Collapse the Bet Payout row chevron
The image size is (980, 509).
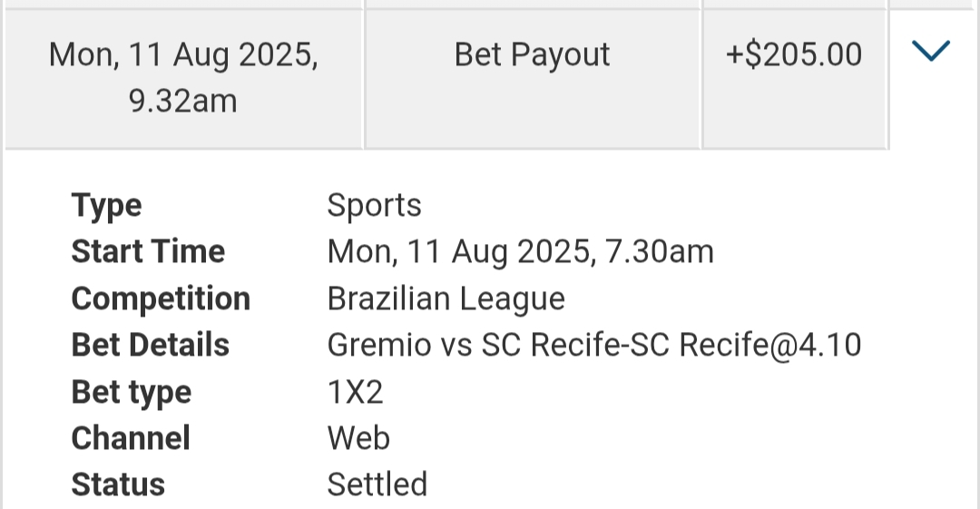click(x=930, y=52)
